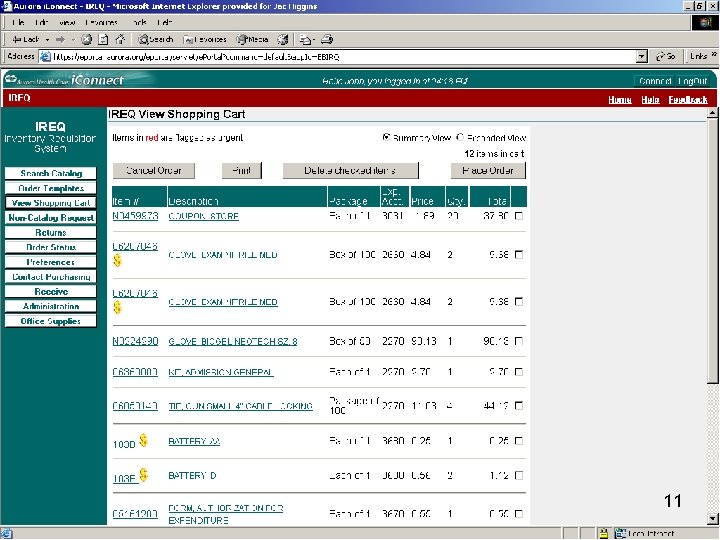
Task: Open the Edit menu
Action: pyautogui.click(x=41, y=22)
